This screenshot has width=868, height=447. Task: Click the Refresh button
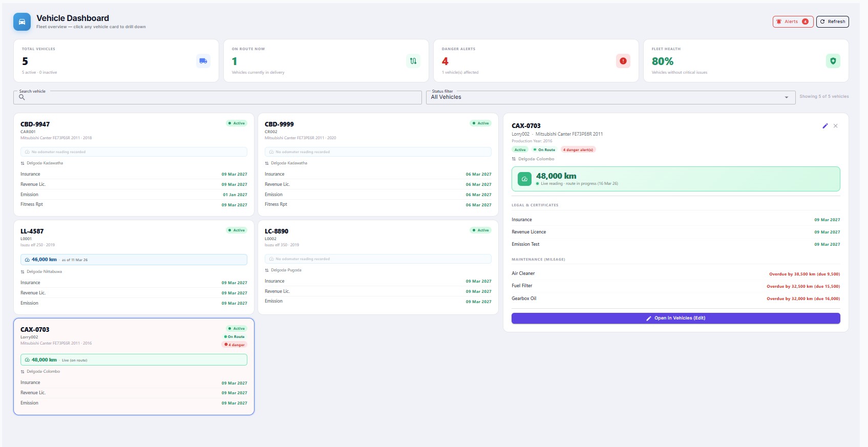(x=832, y=22)
